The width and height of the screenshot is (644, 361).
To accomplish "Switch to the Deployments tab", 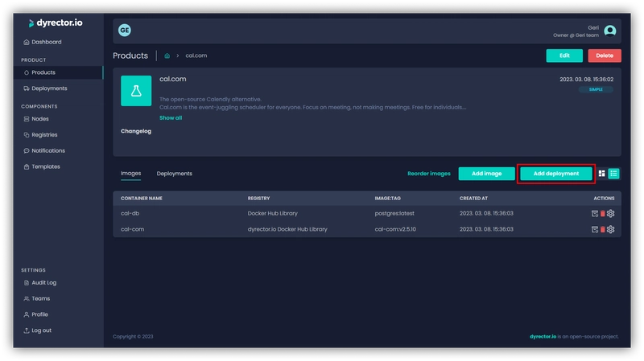I will click(x=174, y=174).
